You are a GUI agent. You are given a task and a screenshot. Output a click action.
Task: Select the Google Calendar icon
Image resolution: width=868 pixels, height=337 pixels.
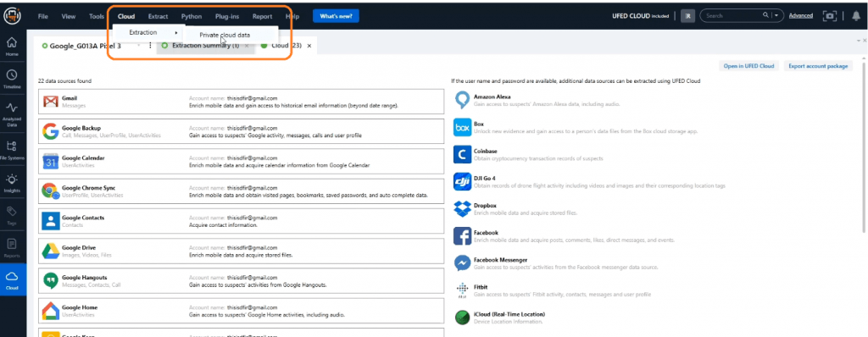(x=51, y=162)
